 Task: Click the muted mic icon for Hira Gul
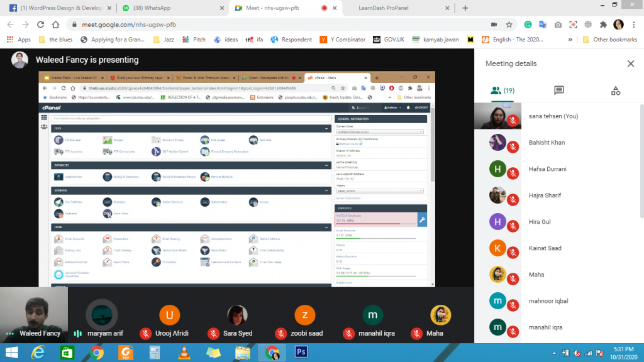tap(513, 226)
